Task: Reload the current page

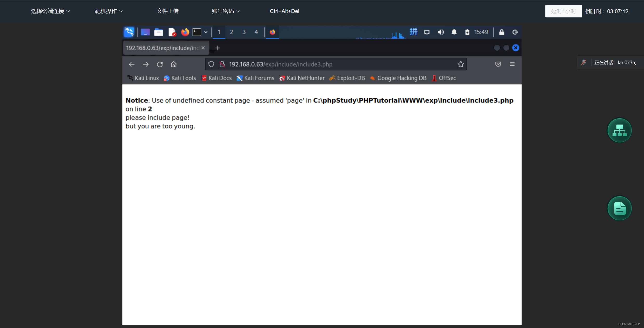Action: 160,64
